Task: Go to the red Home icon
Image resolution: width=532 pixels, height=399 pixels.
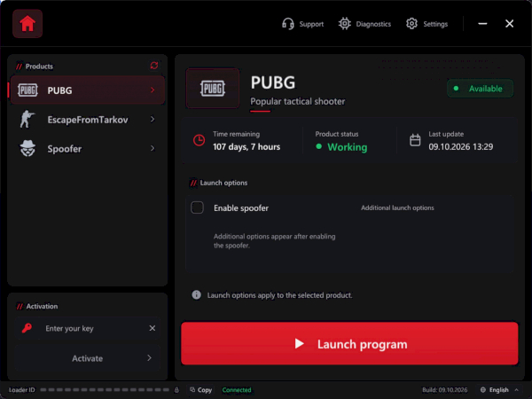Action: pos(27,24)
